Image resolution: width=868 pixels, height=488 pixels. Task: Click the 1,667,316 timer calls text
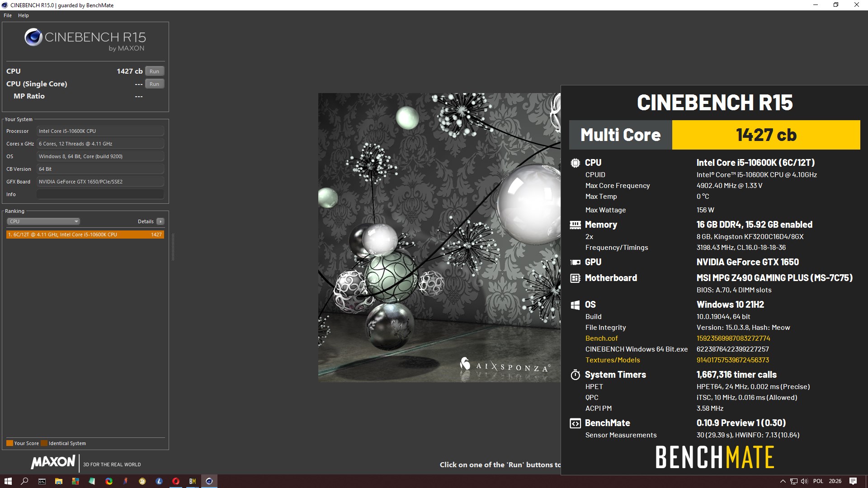point(736,375)
